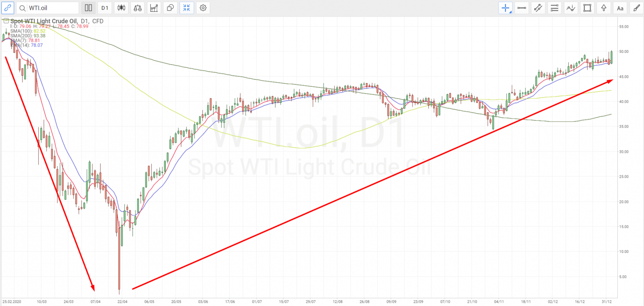644x306 pixels.
Task: Select the rectangle shape tool
Action: point(587,8)
